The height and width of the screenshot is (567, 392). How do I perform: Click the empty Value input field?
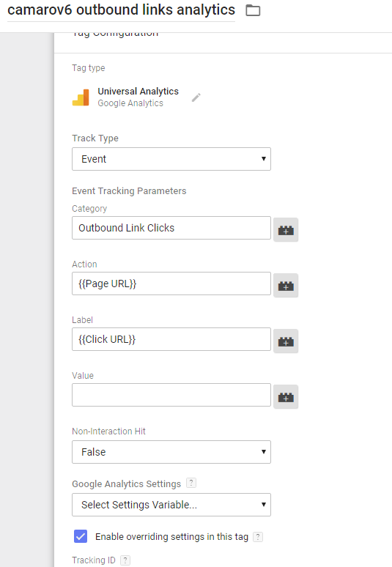point(171,395)
